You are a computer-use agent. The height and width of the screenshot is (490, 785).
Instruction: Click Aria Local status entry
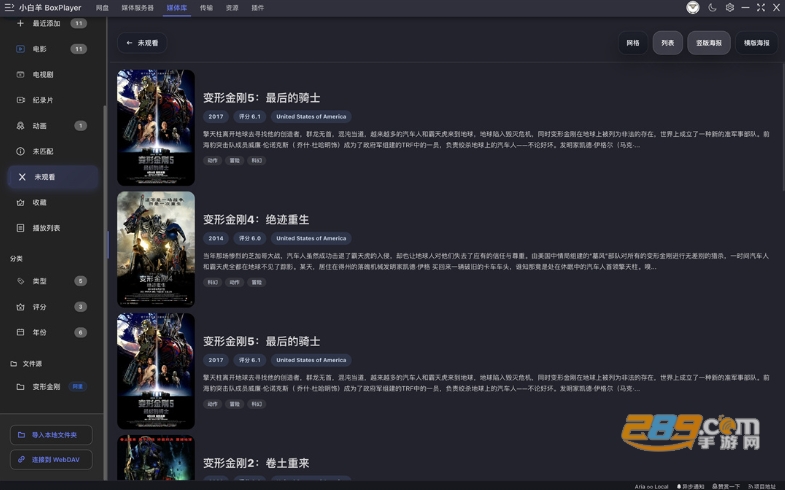(651, 486)
